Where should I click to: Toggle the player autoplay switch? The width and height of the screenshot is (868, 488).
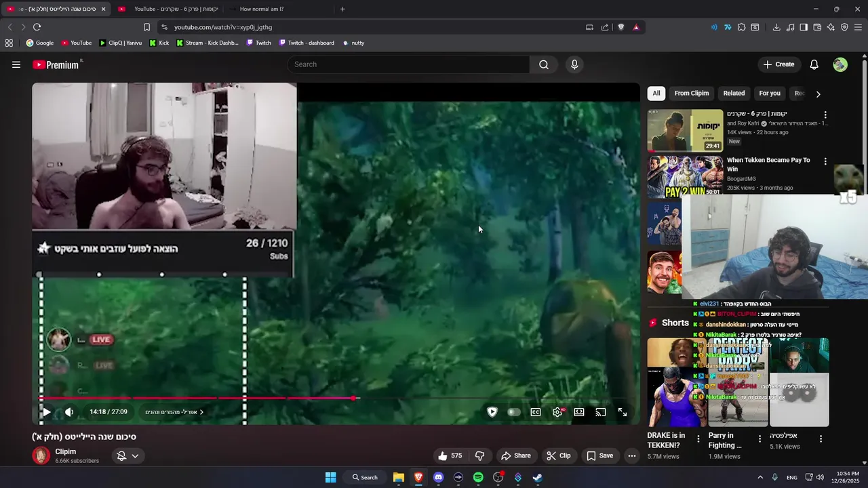click(514, 411)
